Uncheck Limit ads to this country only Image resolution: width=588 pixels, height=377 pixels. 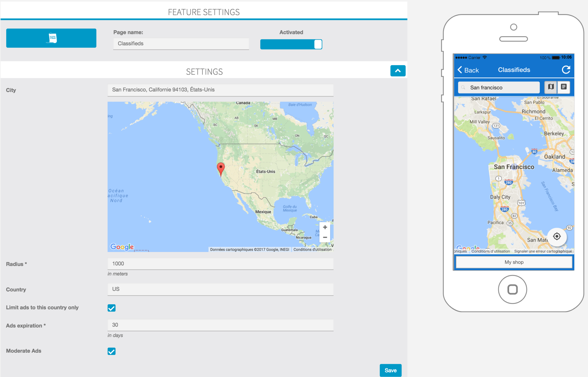[x=111, y=308]
